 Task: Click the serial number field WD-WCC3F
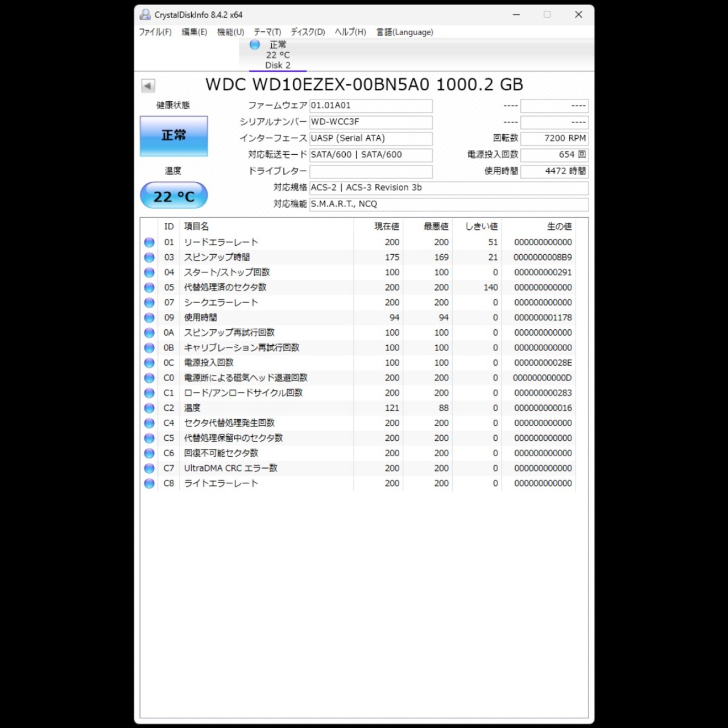pyautogui.click(x=371, y=122)
